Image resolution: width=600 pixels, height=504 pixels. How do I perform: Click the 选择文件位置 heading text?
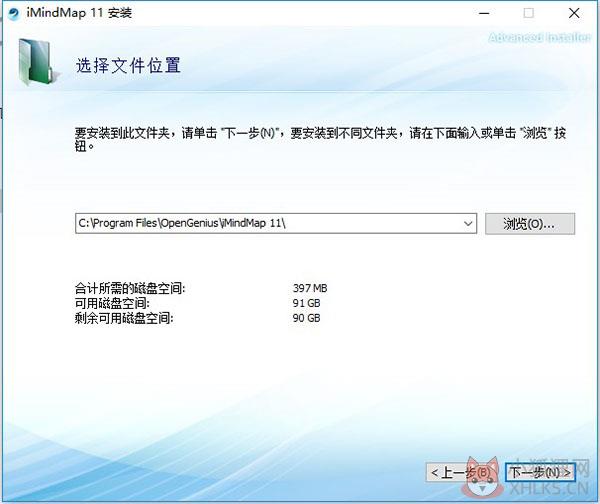pos(128,65)
